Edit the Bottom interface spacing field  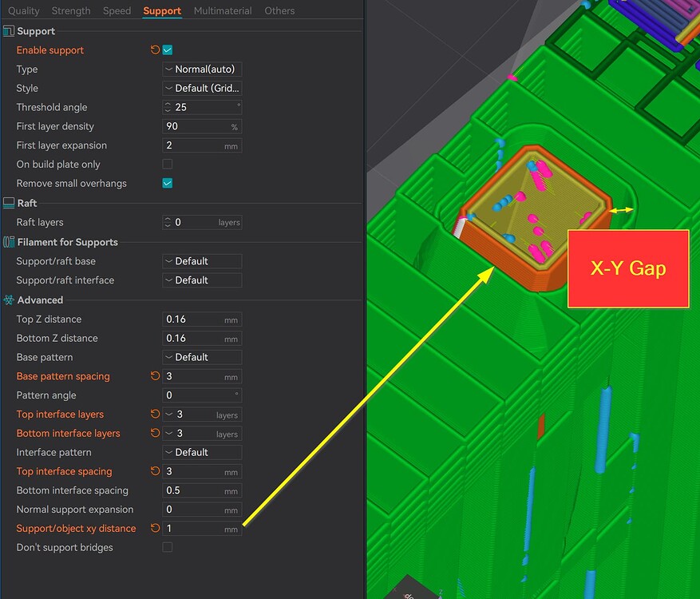click(x=202, y=490)
